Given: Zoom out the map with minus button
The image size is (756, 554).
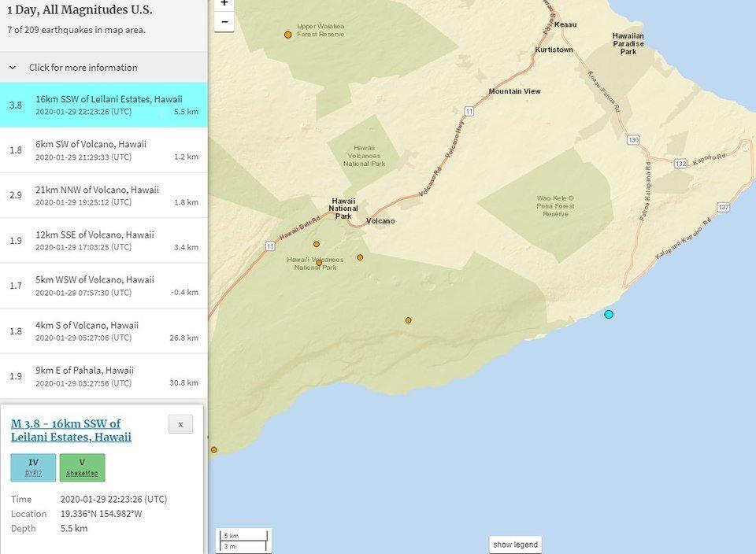Looking at the screenshot, I should pos(224,21).
